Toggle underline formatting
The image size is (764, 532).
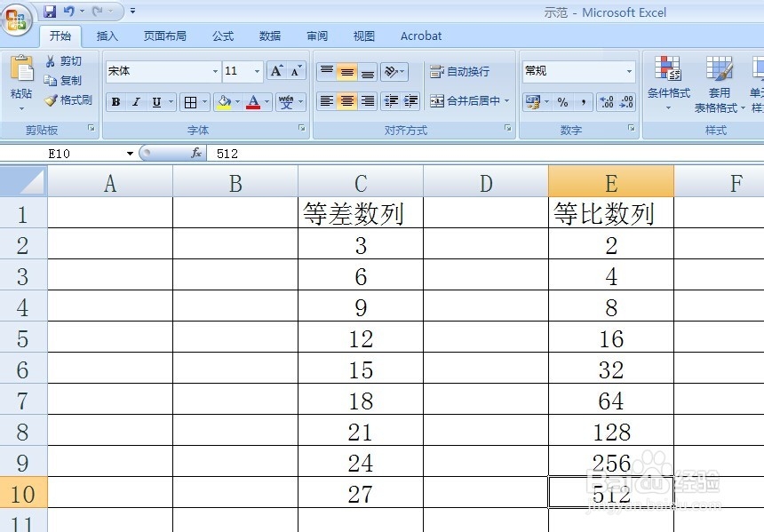click(x=156, y=102)
